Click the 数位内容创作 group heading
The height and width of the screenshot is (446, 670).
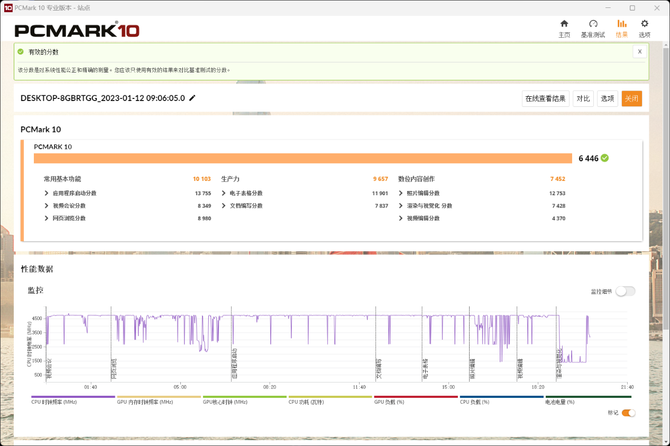coord(416,179)
